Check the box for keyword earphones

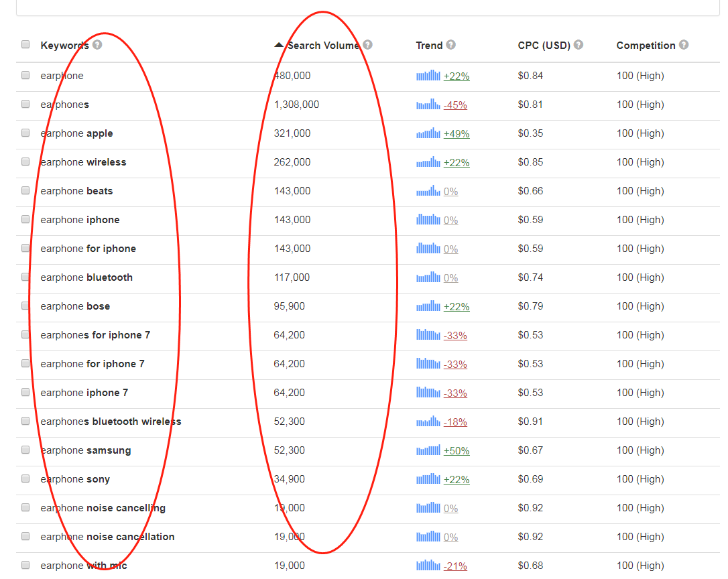tap(25, 104)
